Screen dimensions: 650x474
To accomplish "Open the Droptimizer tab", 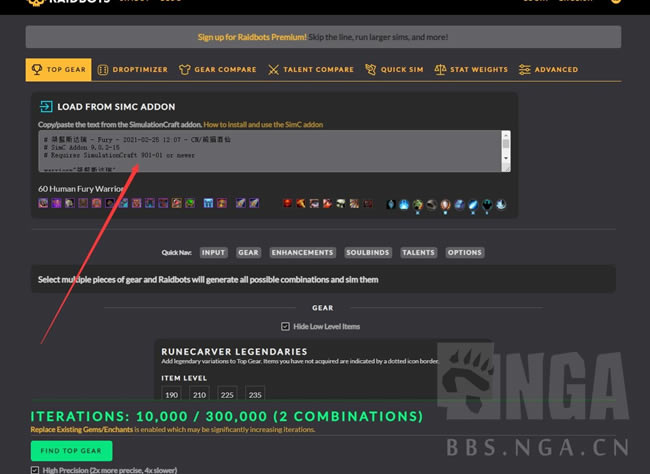I will click(133, 70).
